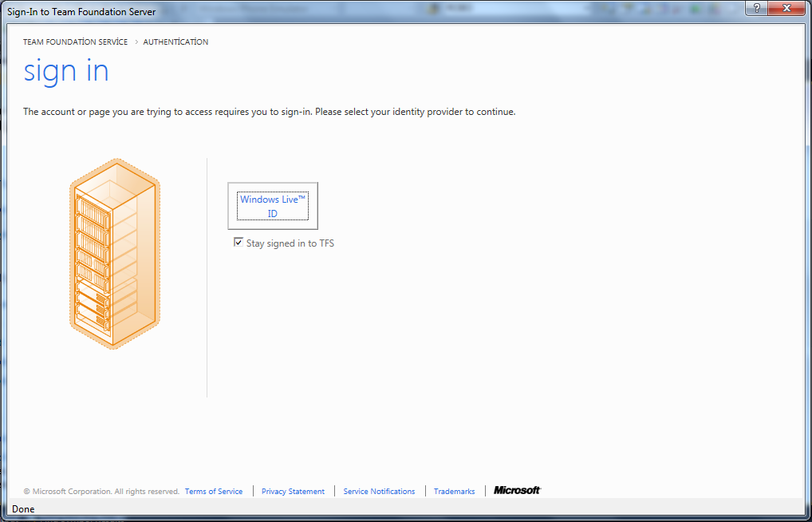812x522 pixels.
Task: Click the help question mark button in title bar
Action: [x=757, y=8]
